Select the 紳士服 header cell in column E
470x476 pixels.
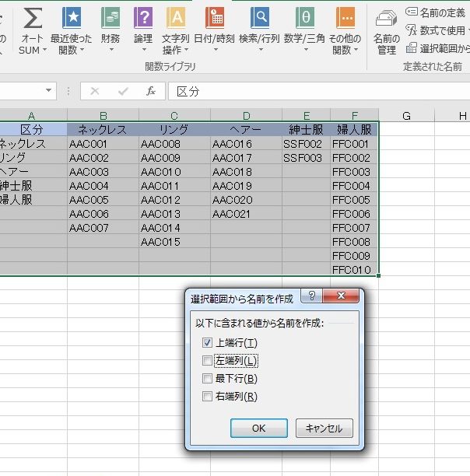pyautogui.click(x=307, y=129)
